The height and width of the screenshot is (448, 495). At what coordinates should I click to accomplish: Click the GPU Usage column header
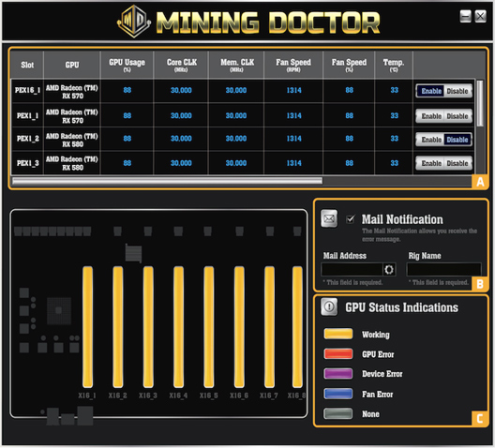[x=127, y=65]
